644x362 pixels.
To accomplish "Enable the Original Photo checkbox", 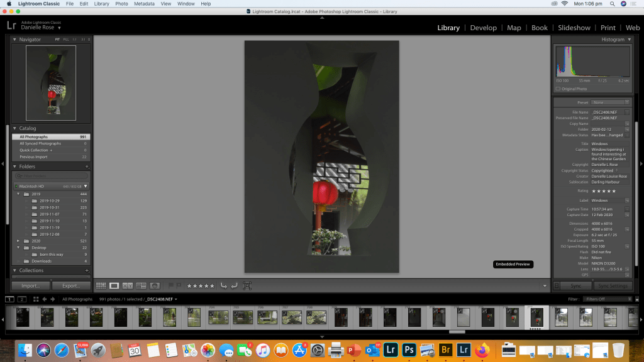I will coord(558,89).
